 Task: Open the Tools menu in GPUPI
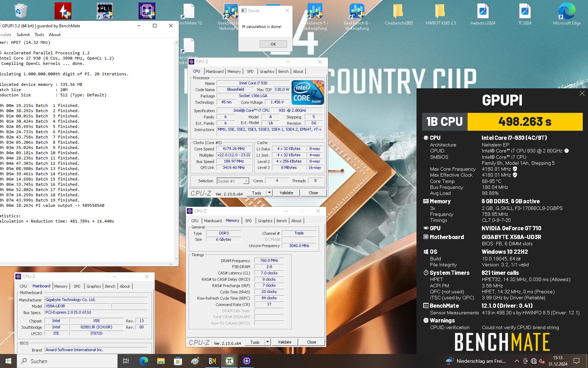[x=39, y=35]
